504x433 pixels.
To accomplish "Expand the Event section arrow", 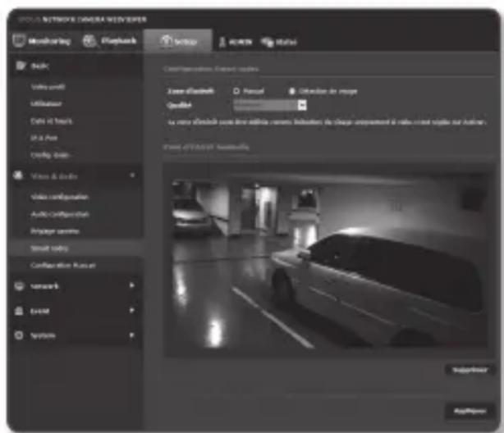I will (x=131, y=311).
